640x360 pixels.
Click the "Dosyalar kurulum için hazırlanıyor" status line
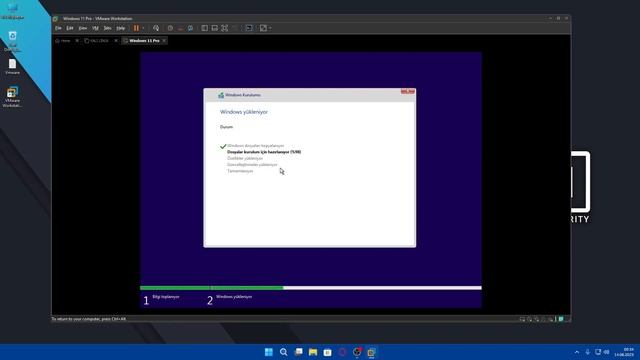click(264, 152)
